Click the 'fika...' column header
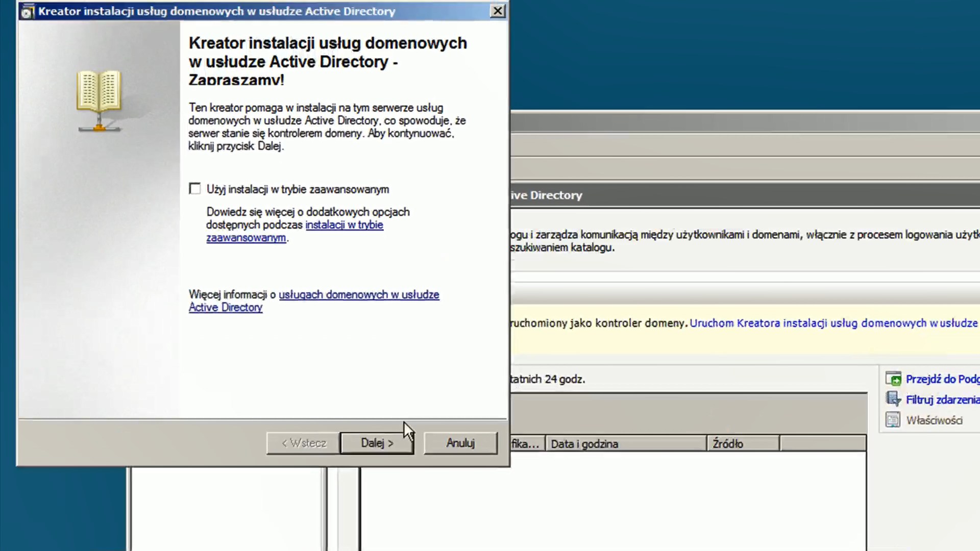The image size is (980, 551). point(527,444)
